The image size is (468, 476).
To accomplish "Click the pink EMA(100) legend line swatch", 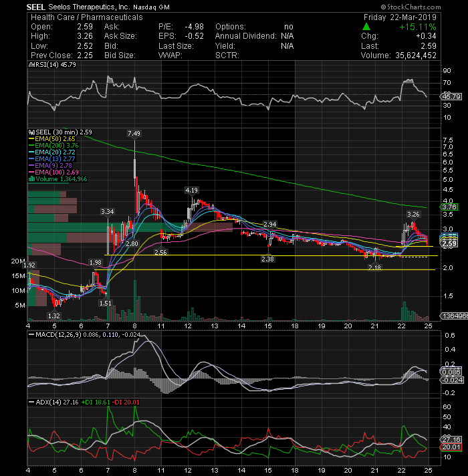I will coord(31,172).
